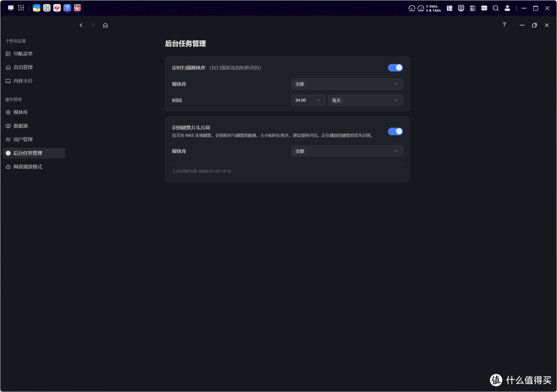Screen dimensions: 557x392
Task: Open the messages chat bubble icon
Action: tap(484, 8)
